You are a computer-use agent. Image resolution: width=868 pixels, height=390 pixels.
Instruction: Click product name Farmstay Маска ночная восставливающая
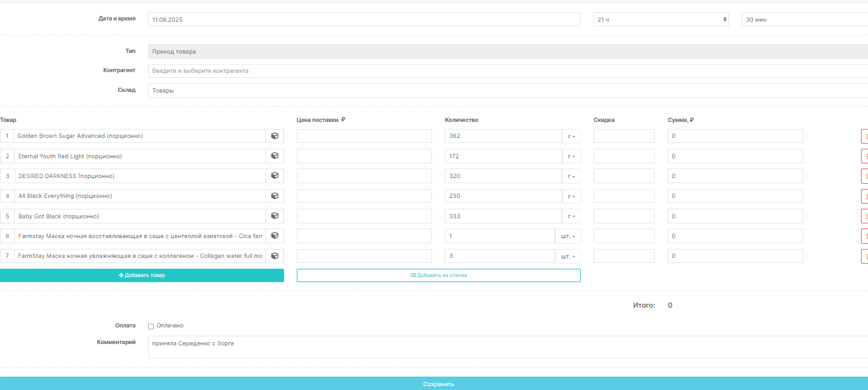140,236
